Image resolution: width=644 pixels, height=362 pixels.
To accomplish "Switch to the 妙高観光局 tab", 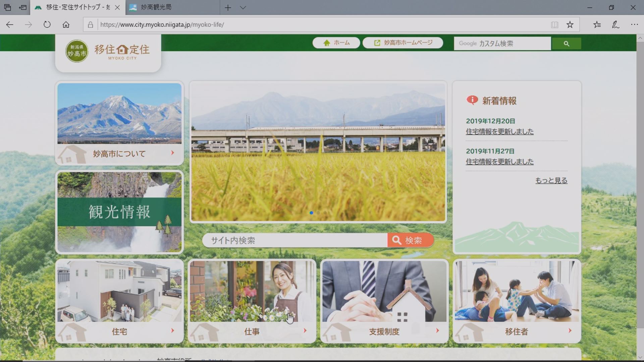I will tap(172, 7).
